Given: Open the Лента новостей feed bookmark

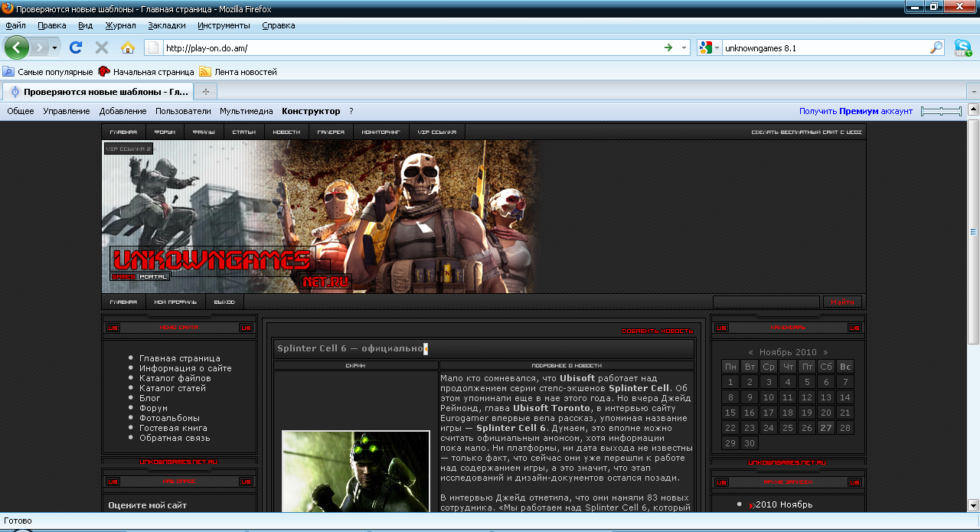Looking at the screenshot, I should click(x=238, y=72).
